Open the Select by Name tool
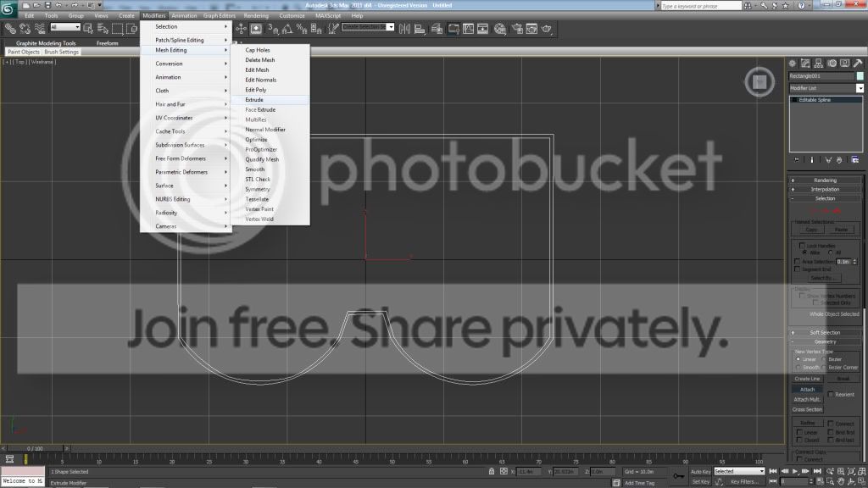Screen dimensions: 868x488 (103, 28)
